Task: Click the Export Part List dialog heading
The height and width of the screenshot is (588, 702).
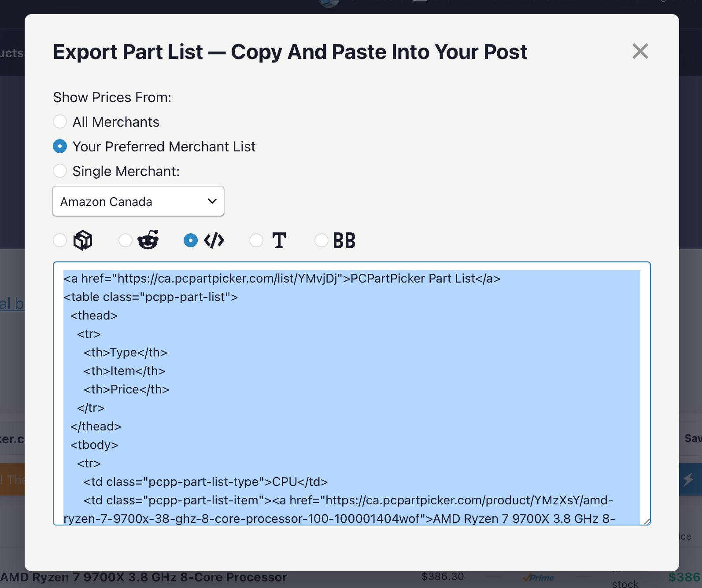Action: (290, 52)
